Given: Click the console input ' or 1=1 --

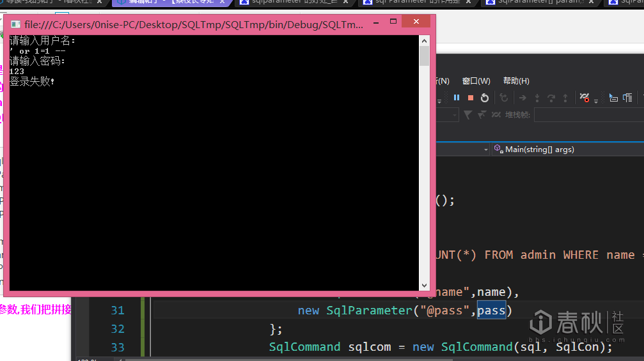Looking at the screenshot, I should pos(37,51).
